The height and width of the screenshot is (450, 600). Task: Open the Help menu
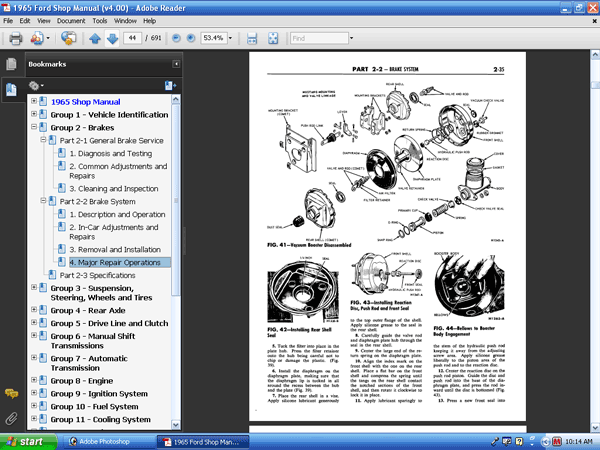150,21
